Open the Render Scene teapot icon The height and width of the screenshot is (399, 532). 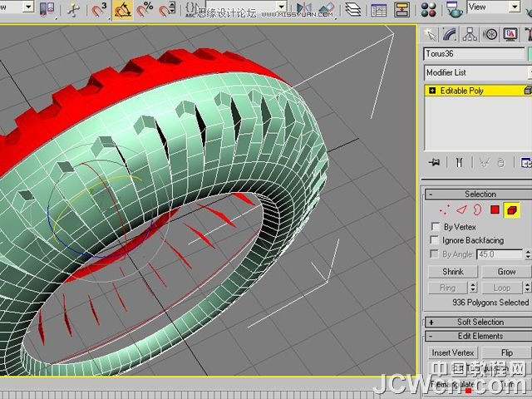click(455, 10)
